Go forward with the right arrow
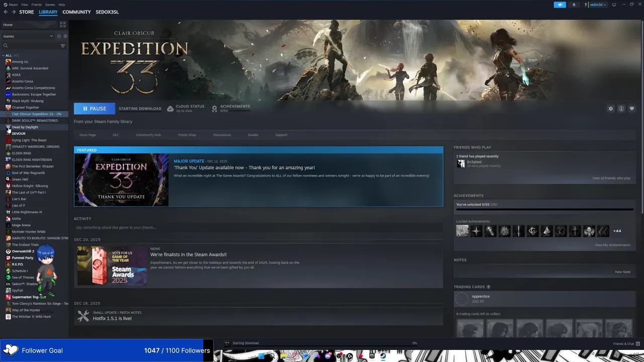 (x=14, y=12)
